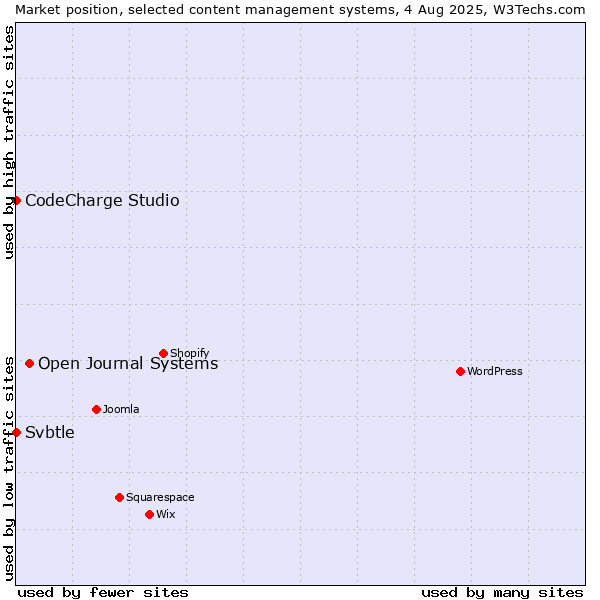The image size is (600, 600).
Task: Click the CodeCharge Studio red data point
Action: tap(16, 201)
